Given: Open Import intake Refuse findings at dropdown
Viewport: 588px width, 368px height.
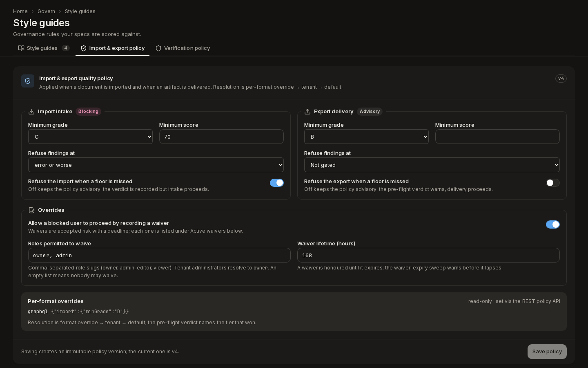Looking at the screenshot, I should click(156, 165).
